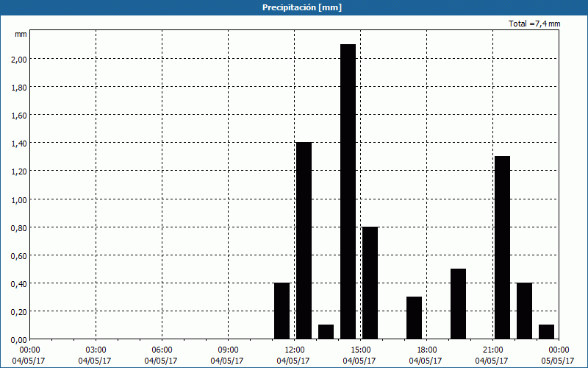Click the 2,1 mm tallest precipitation bar
Image resolution: width=588 pixels, height=368 pixels.
pos(348,191)
